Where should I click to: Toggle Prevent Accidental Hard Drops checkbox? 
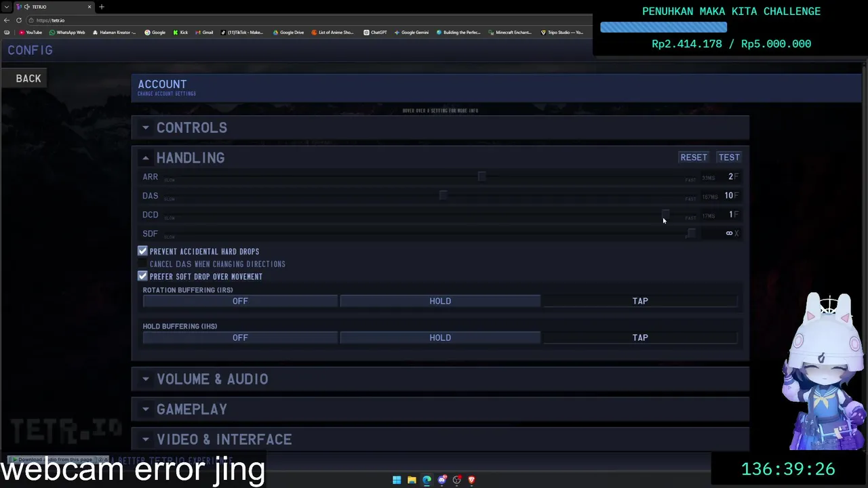pos(142,251)
